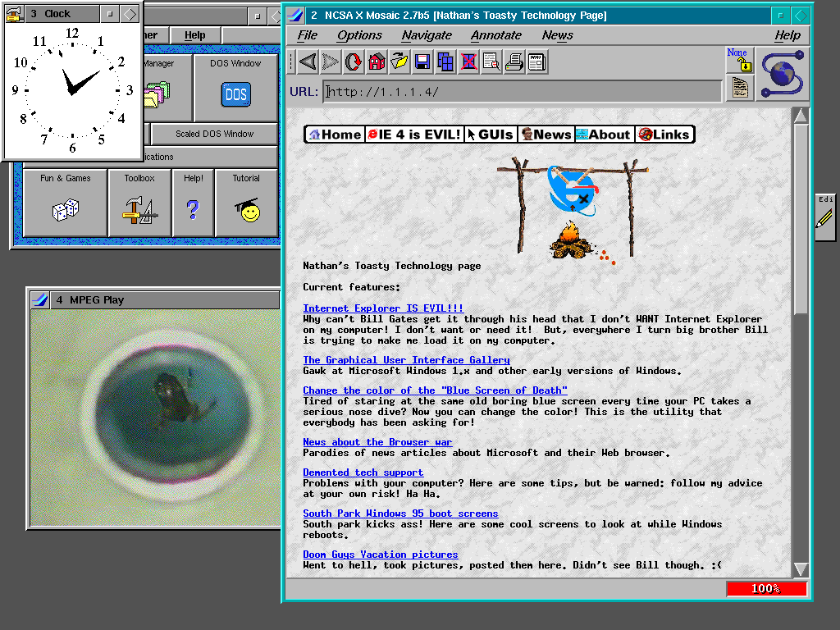Follow the 'Doom Guys Vacation pictures' link

coord(381,555)
